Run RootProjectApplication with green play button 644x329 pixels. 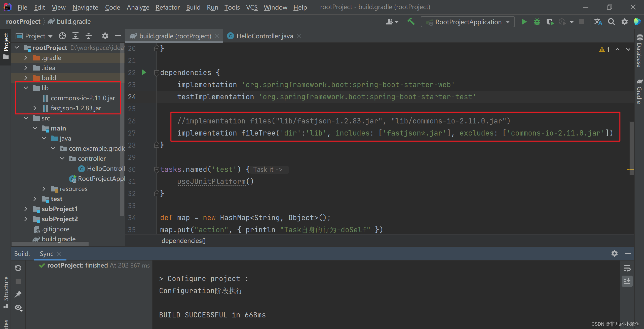(x=524, y=22)
